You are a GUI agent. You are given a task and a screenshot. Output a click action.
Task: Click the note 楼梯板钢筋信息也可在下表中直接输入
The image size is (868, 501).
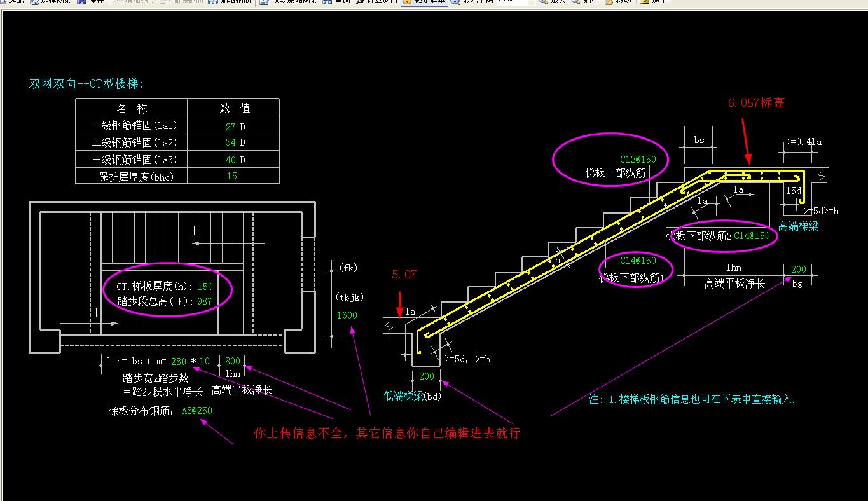pyautogui.click(x=707, y=399)
